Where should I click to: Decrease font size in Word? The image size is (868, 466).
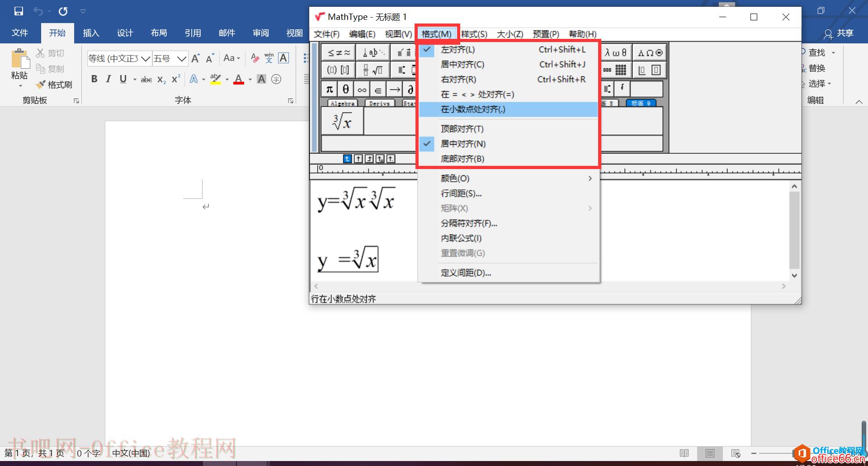[210, 58]
